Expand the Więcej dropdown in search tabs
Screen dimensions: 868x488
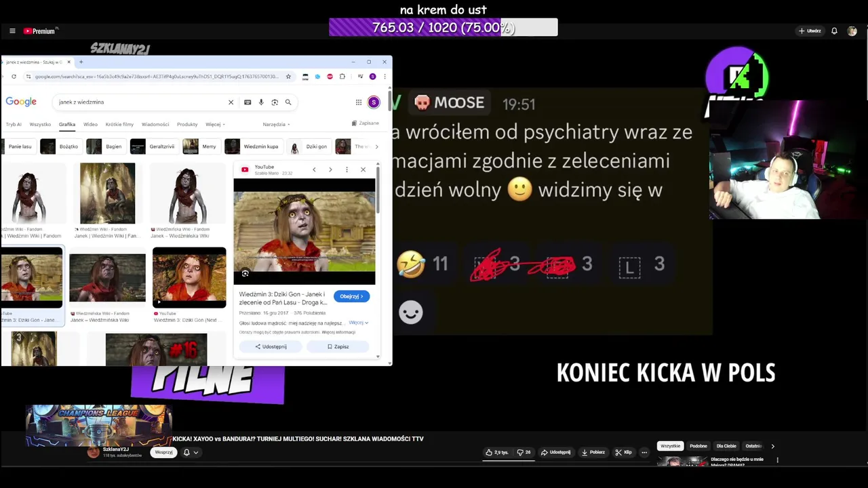point(215,125)
